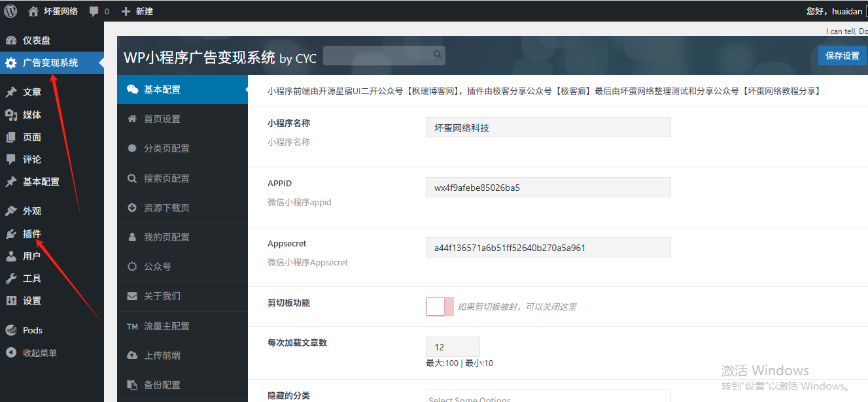Screen dimensions: 868x402
Task: Open 广告变现系统 menu item
Action: point(52,63)
